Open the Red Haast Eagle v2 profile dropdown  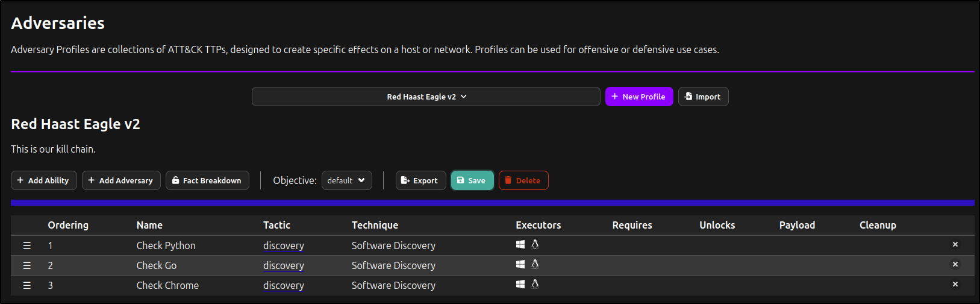coord(426,97)
